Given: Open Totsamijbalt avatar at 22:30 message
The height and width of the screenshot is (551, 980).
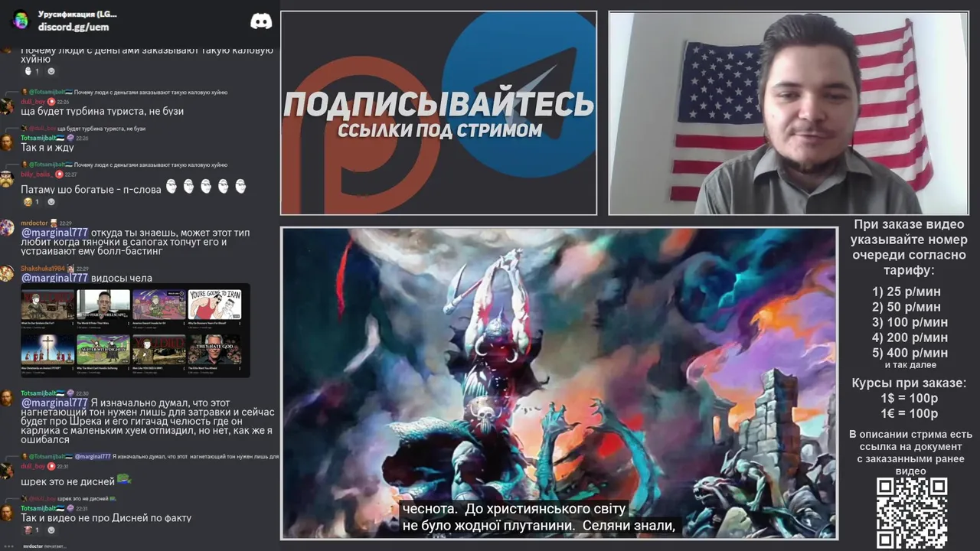Looking at the screenshot, I should 7,398.
